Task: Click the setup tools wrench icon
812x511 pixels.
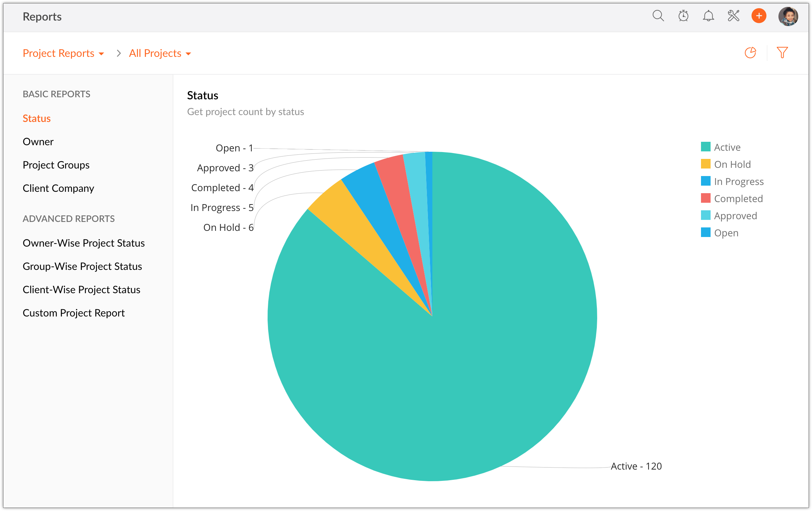Action: coord(734,16)
